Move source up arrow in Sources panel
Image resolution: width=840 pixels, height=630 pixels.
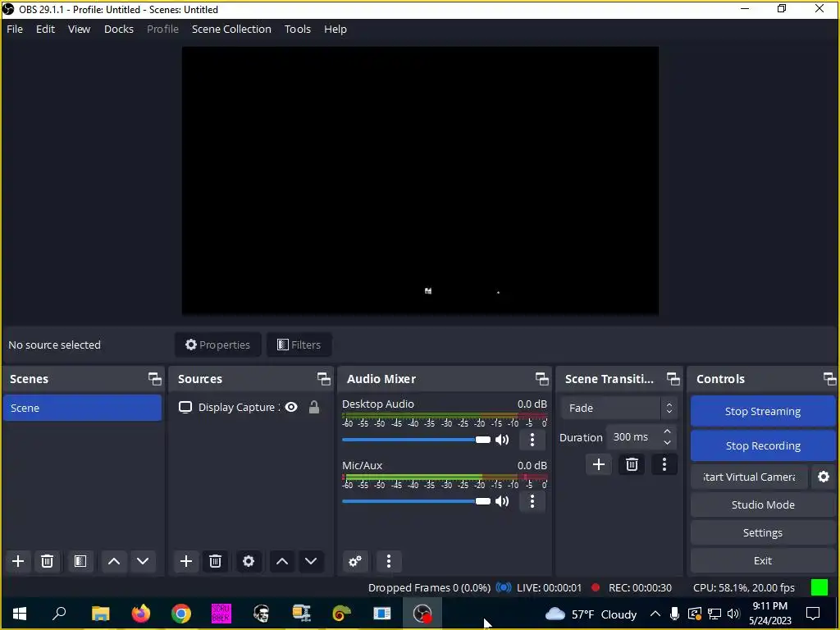pyautogui.click(x=282, y=561)
